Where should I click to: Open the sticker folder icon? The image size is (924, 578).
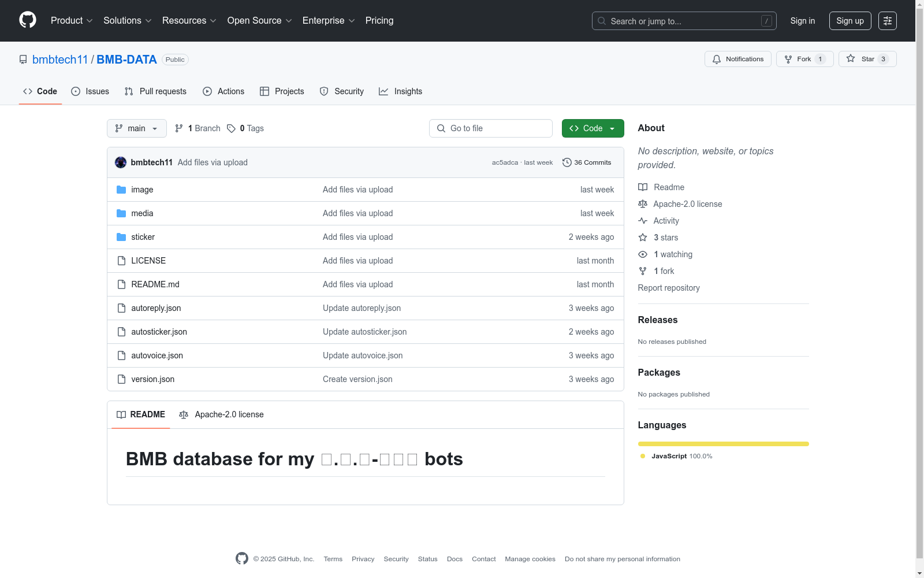[121, 237]
